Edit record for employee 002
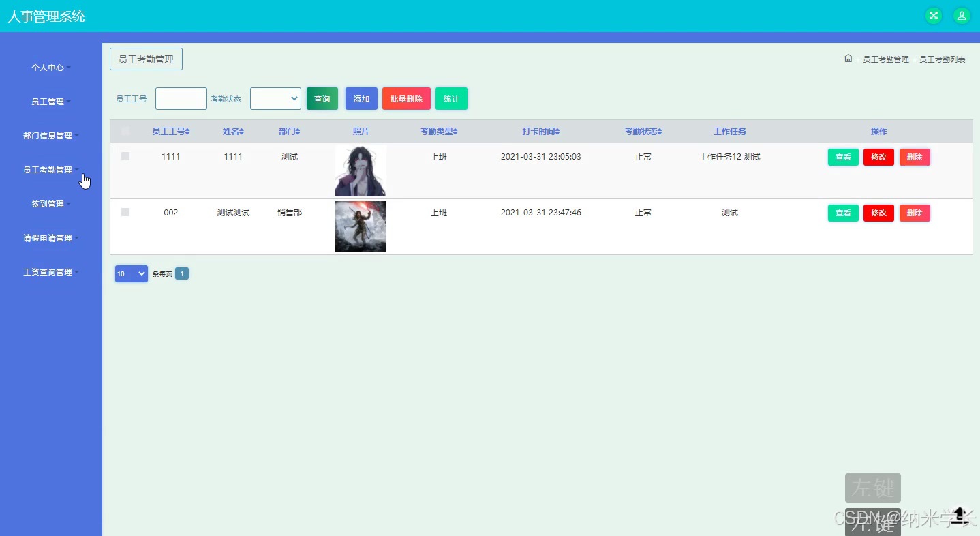The image size is (980, 536). [x=878, y=213]
